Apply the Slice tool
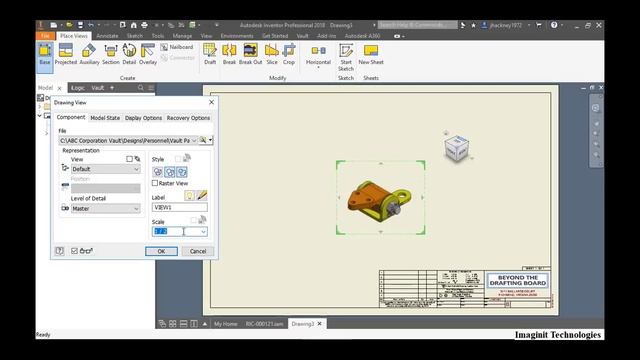Screen dimensions: 640x360 click(x=272, y=55)
